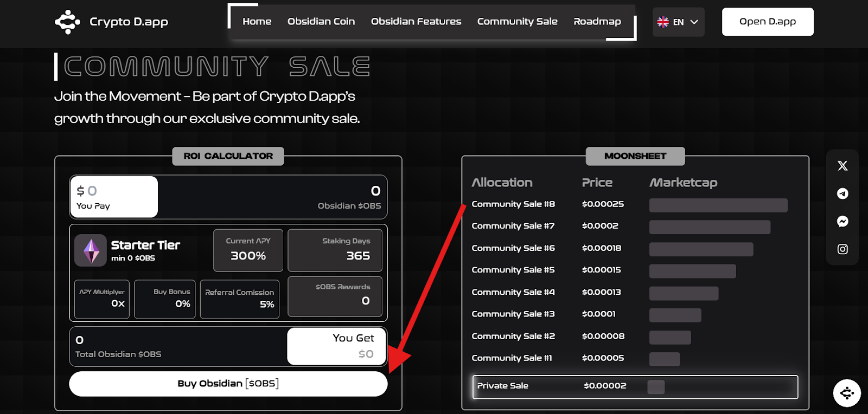Click the You Pay amount input
This screenshot has height=414, width=868.
(x=114, y=197)
